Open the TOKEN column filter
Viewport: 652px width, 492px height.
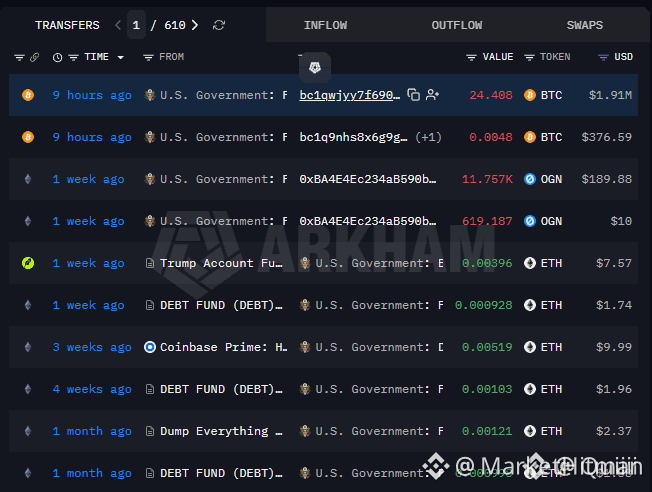[529, 57]
